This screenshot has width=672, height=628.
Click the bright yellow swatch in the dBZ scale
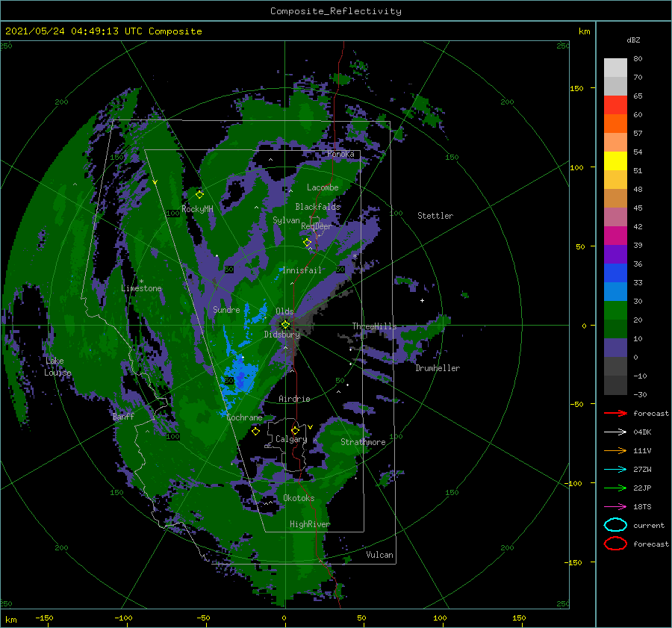click(615, 161)
